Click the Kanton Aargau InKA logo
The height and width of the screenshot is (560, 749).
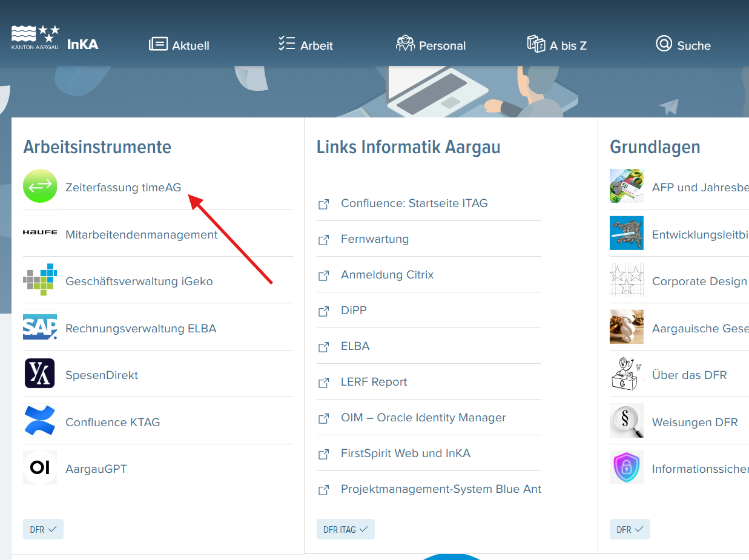pyautogui.click(x=55, y=39)
